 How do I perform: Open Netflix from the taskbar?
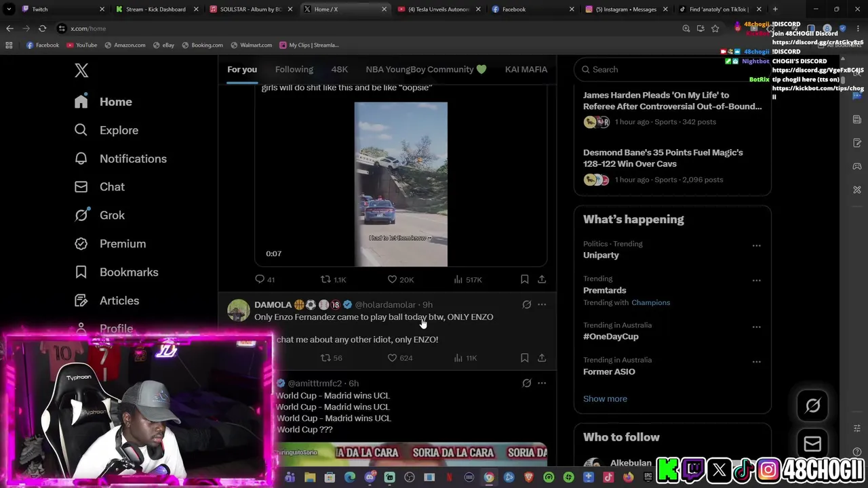(449, 478)
